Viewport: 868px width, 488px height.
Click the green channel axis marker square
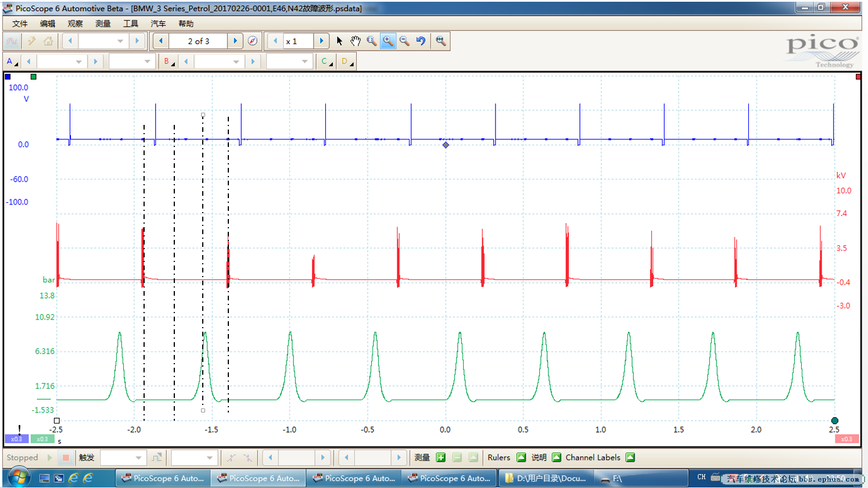[33, 77]
